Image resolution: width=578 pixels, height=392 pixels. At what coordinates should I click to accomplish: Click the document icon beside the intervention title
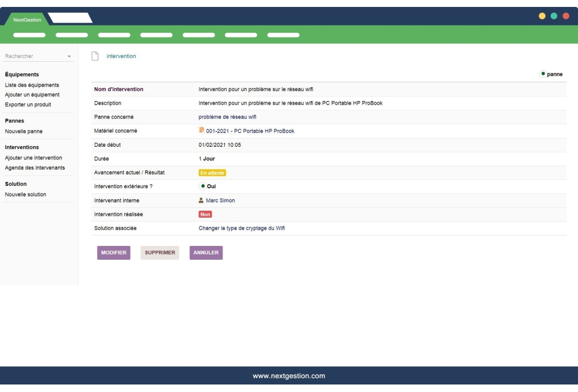94,55
